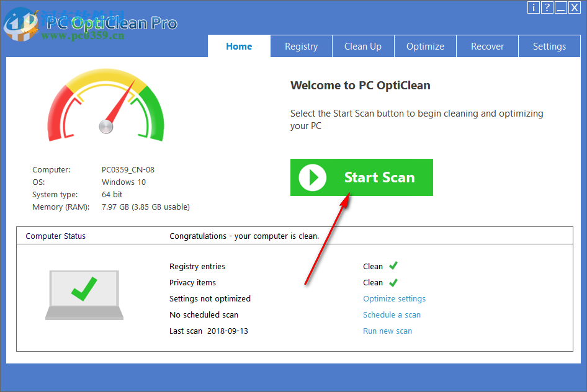Viewport: 587px width, 392px height.
Task: Open the Recover tab
Action: [x=487, y=46]
